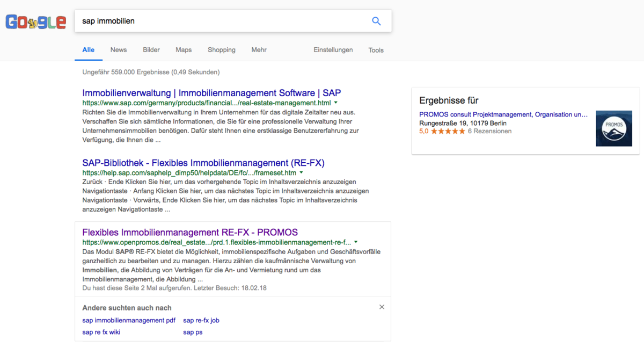This screenshot has height=347, width=644.
Task: Open PROMOS consult Projektmanagement listing
Action: click(503, 114)
